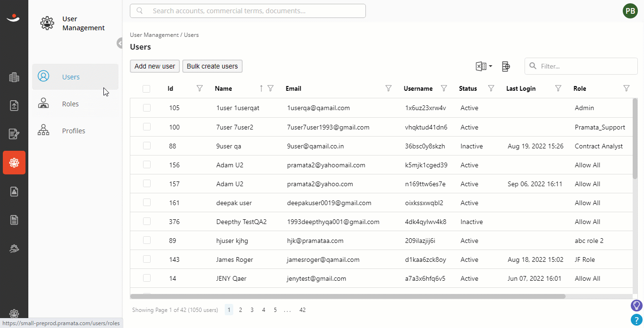Open the buildings accounts icon in sidebar
Image resolution: width=644 pixels, height=328 pixels.
click(x=14, y=77)
